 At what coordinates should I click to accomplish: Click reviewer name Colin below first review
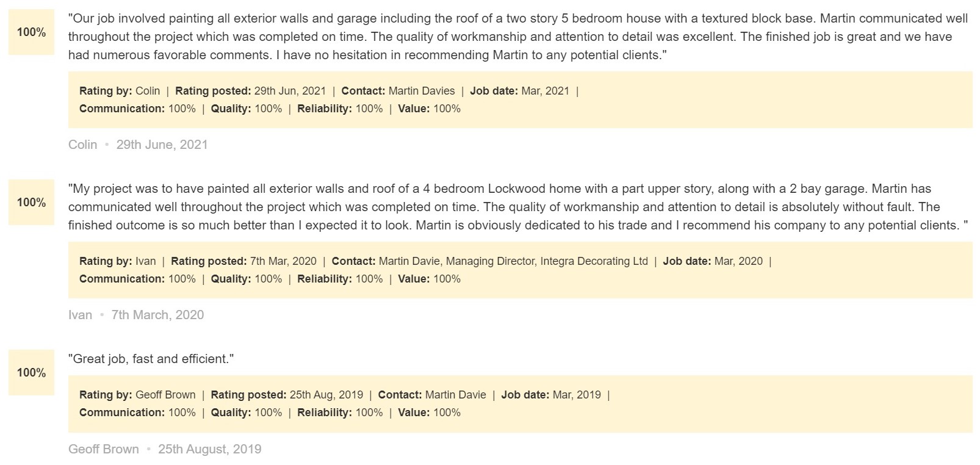[x=83, y=145]
